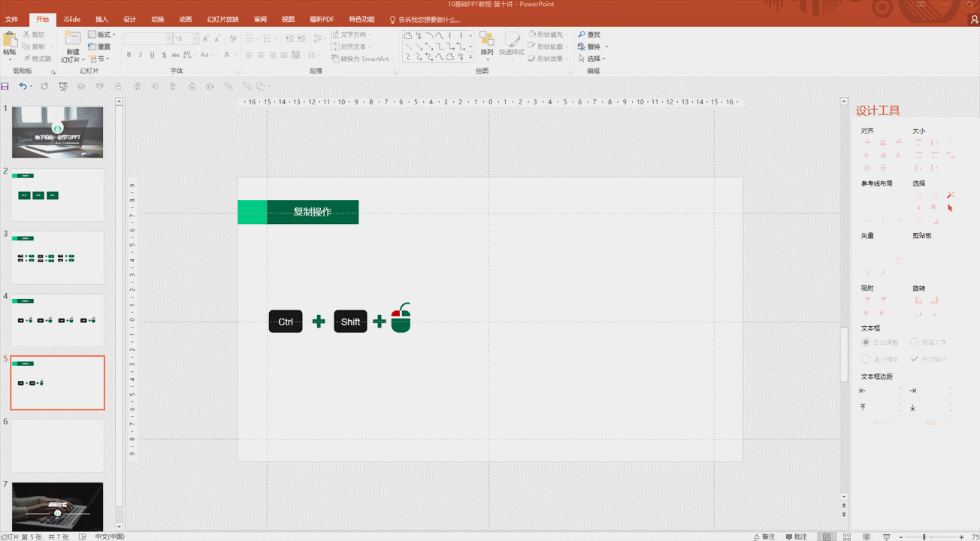This screenshot has width=980, height=541.
Task: Switch to Normal view icon in status bar
Action: [827, 536]
